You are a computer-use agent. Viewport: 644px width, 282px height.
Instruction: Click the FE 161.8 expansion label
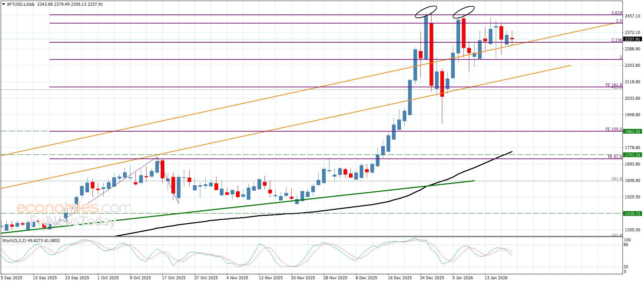[x=614, y=85]
